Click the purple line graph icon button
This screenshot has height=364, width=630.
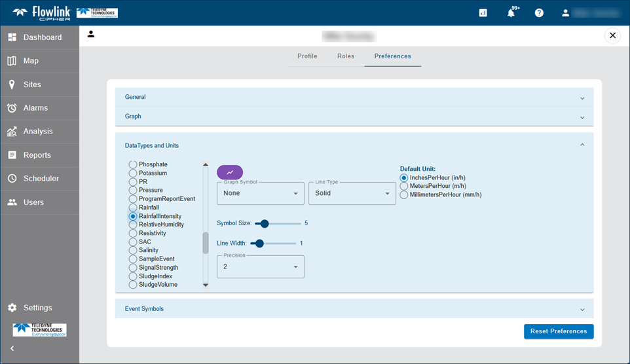pyautogui.click(x=230, y=173)
